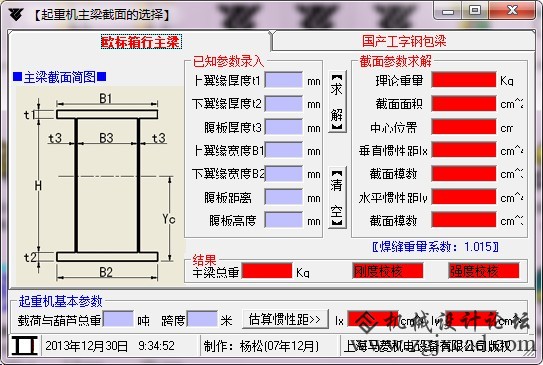Image resolution: width=543 pixels, height=365 pixels.
Task: Click the Ix estimate result box
Action: pos(373,319)
